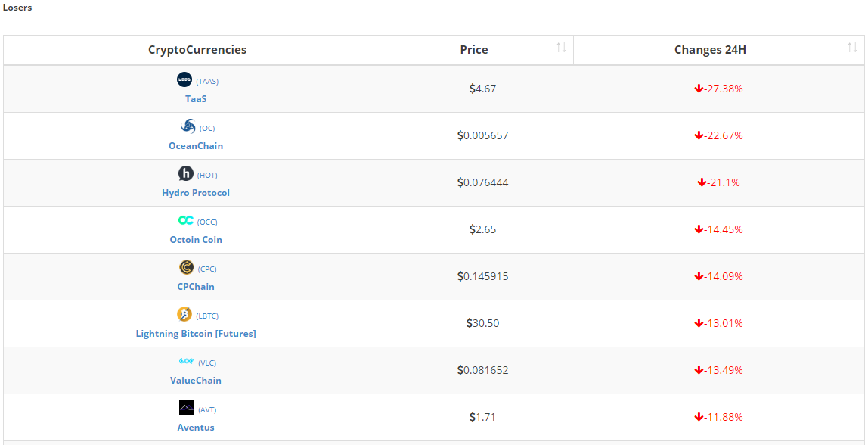Sort table by Price column arrows
This screenshot has height=445, width=868.
[561, 48]
